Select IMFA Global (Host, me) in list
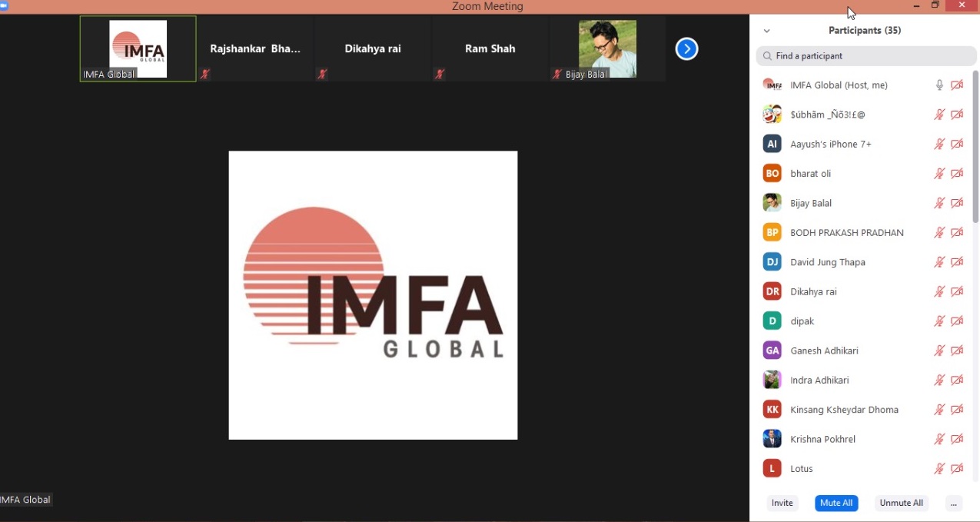 tap(839, 85)
